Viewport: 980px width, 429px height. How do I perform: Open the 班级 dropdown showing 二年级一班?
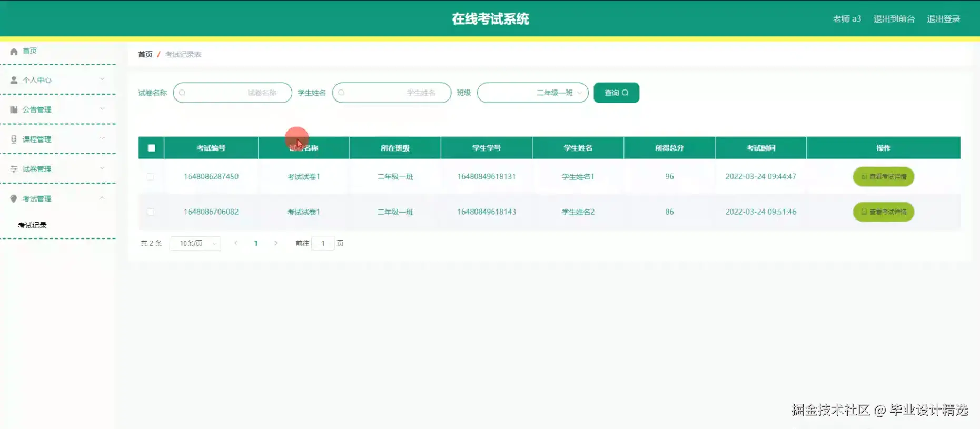532,93
